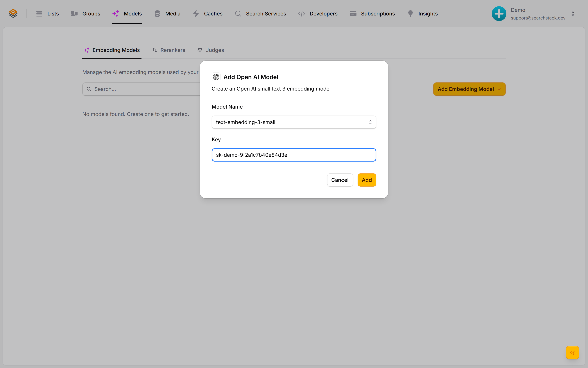Click the Embedding Models sparkle icon

click(x=87, y=50)
